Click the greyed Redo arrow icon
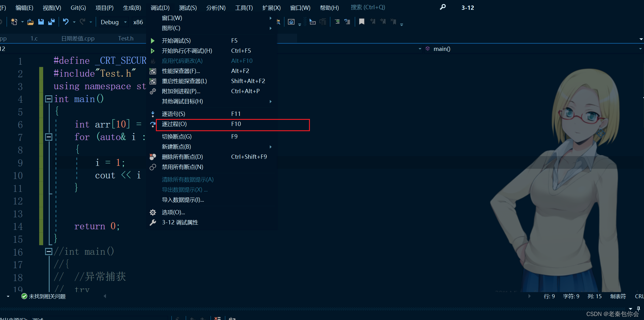This screenshot has height=320, width=644. click(x=82, y=22)
